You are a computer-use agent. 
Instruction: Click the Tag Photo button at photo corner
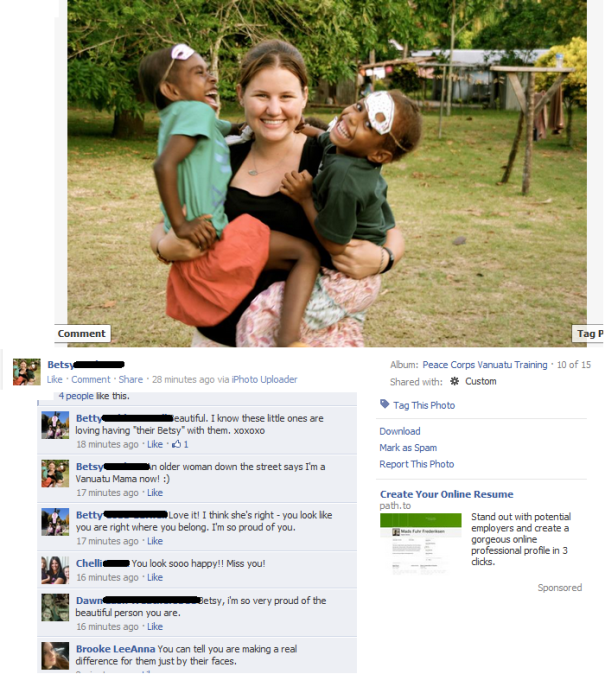588,334
